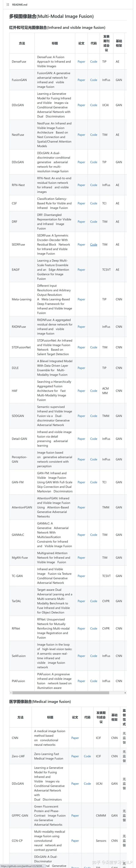The width and height of the screenshot is (136, 868).
Task: Open the GFPPC-GAN Paper link
Action: (75, 815)
